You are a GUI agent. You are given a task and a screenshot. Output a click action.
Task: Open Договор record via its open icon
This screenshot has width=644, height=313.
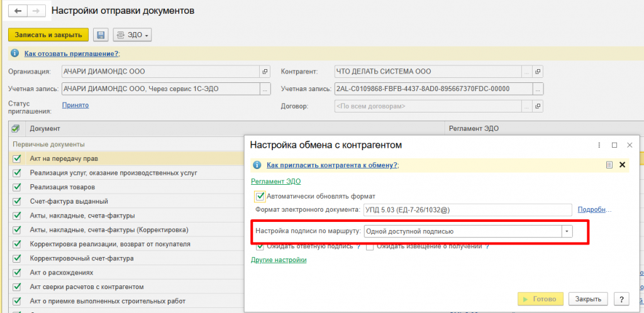tap(538, 106)
